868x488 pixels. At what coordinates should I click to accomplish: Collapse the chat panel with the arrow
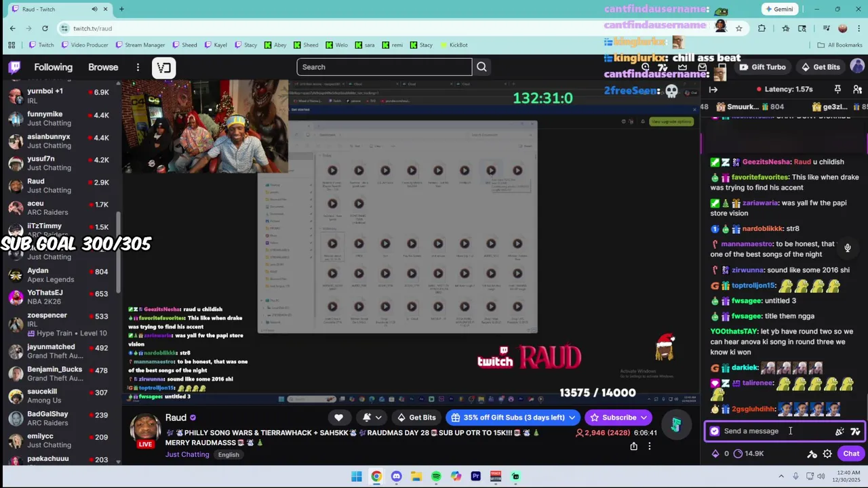[713, 89]
